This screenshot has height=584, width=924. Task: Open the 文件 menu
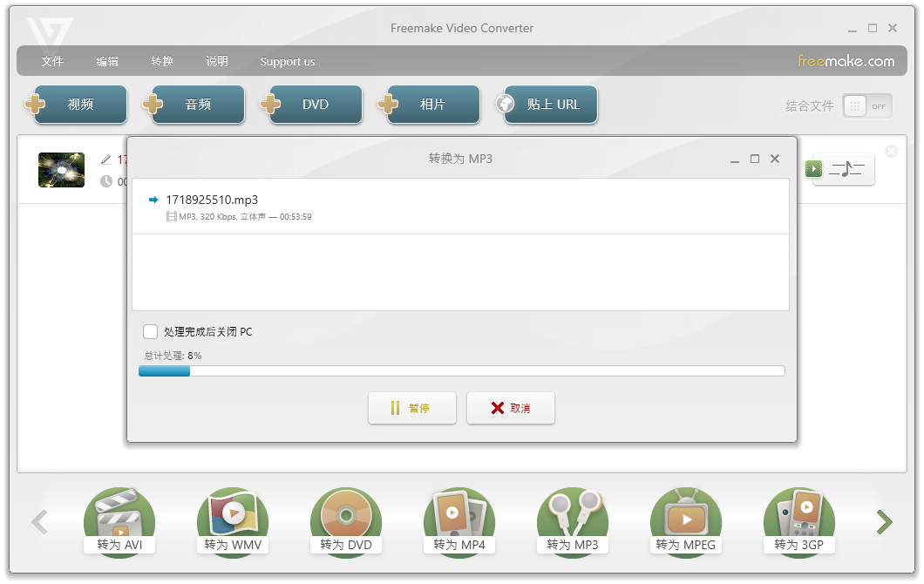pyautogui.click(x=52, y=62)
